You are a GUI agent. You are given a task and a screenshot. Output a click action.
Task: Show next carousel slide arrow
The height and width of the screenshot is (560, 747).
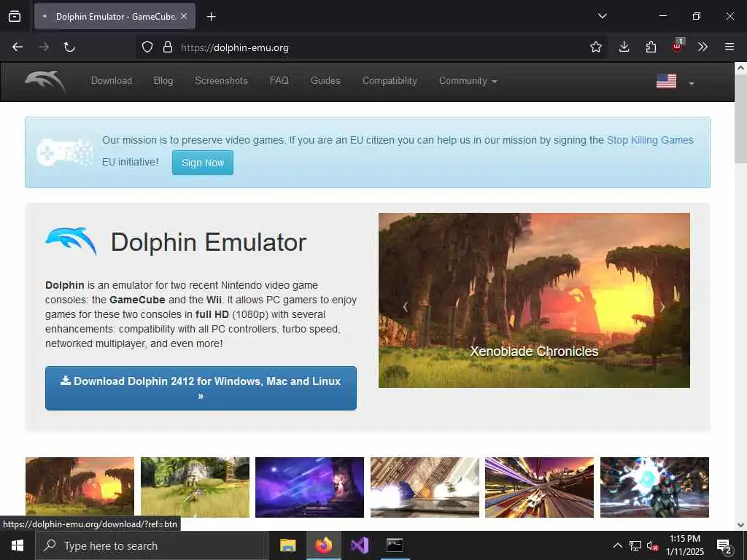coord(662,307)
